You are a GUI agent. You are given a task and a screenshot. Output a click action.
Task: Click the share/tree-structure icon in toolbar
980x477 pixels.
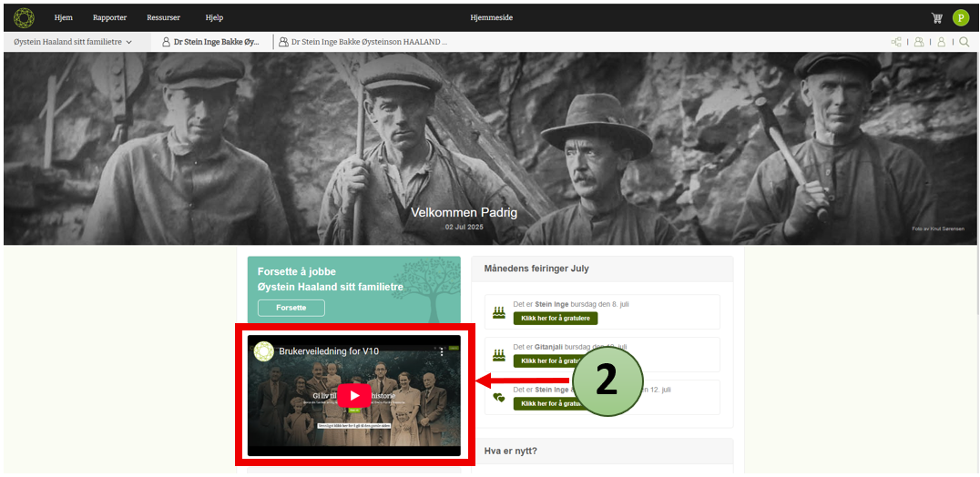(x=896, y=42)
